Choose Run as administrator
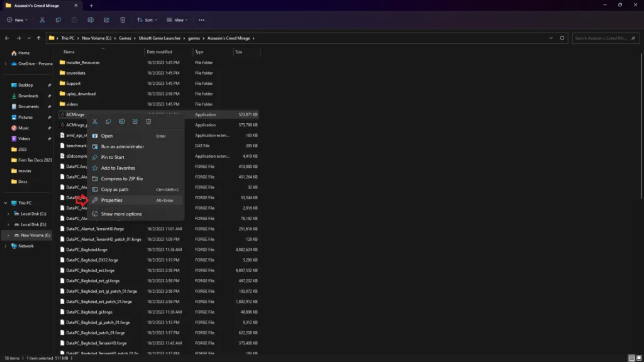 [x=135, y=146]
